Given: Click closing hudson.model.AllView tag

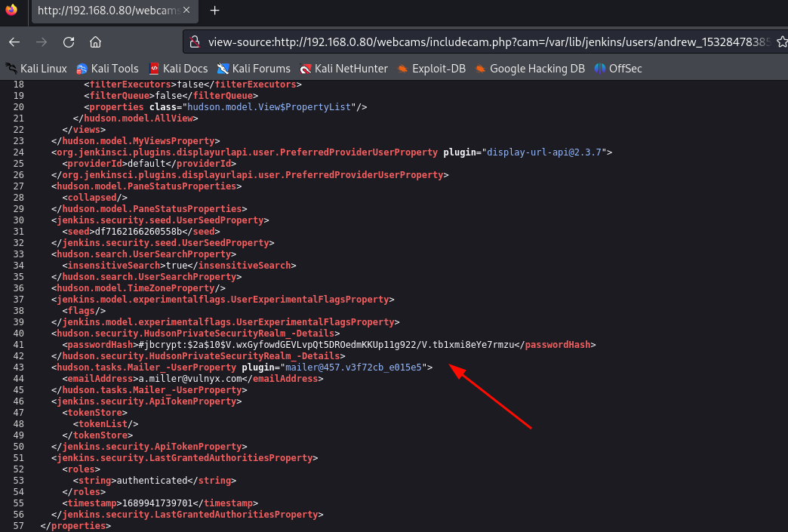Looking at the screenshot, I should click(x=136, y=118).
